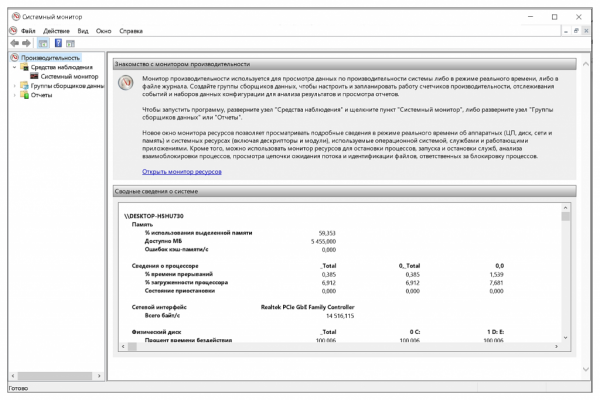This screenshot has width=600, height=400.
Task: Click the summary box scroll down arrow
Action: pyautogui.click(x=565, y=338)
